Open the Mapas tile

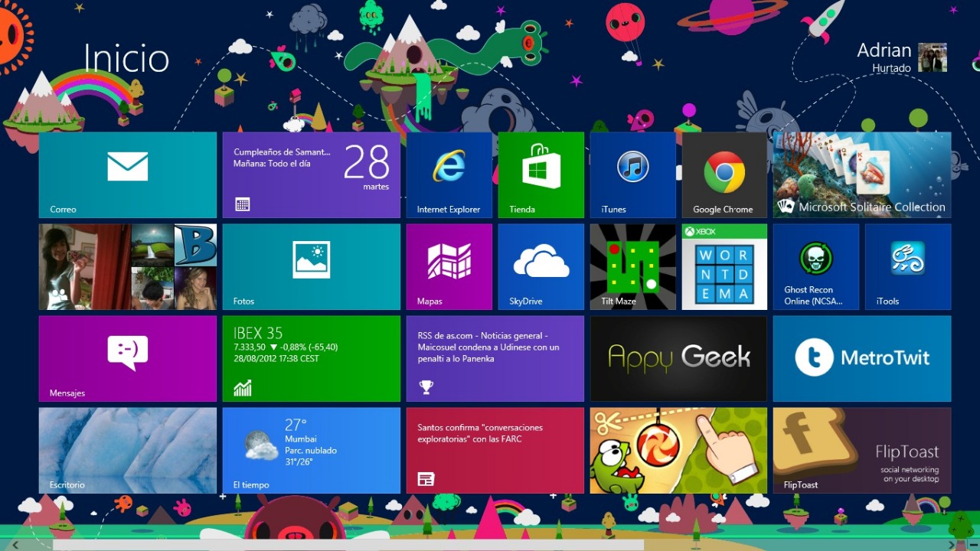(449, 267)
